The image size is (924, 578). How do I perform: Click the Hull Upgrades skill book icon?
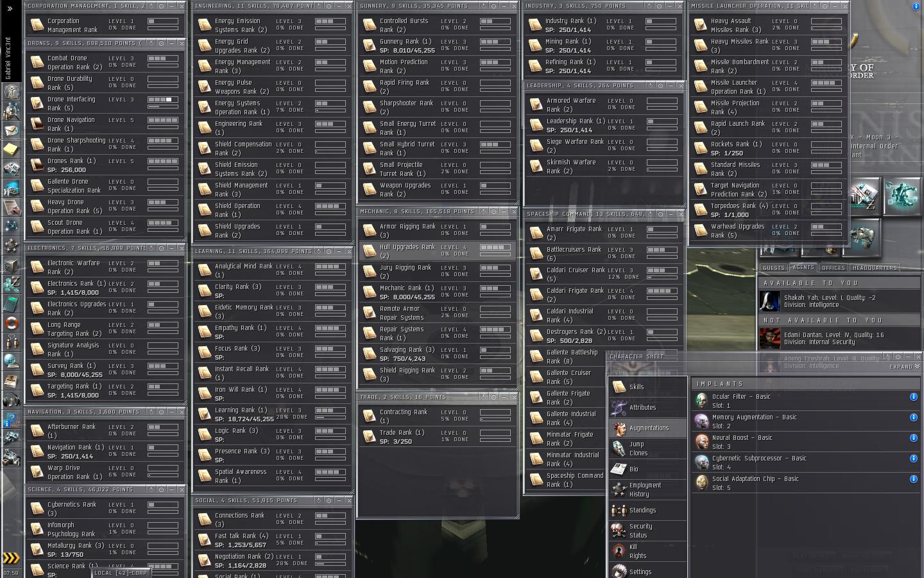click(369, 251)
